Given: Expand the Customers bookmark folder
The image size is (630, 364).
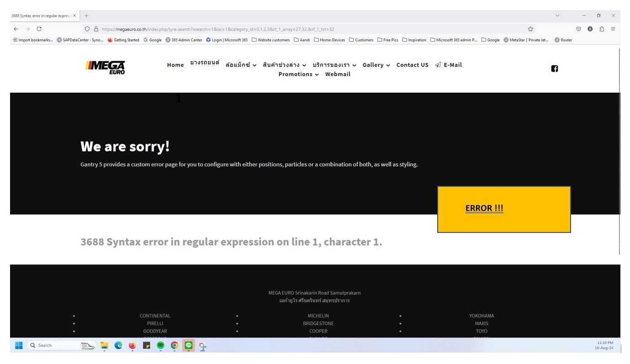Looking at the screenshot, I should (x=361, y=40).
